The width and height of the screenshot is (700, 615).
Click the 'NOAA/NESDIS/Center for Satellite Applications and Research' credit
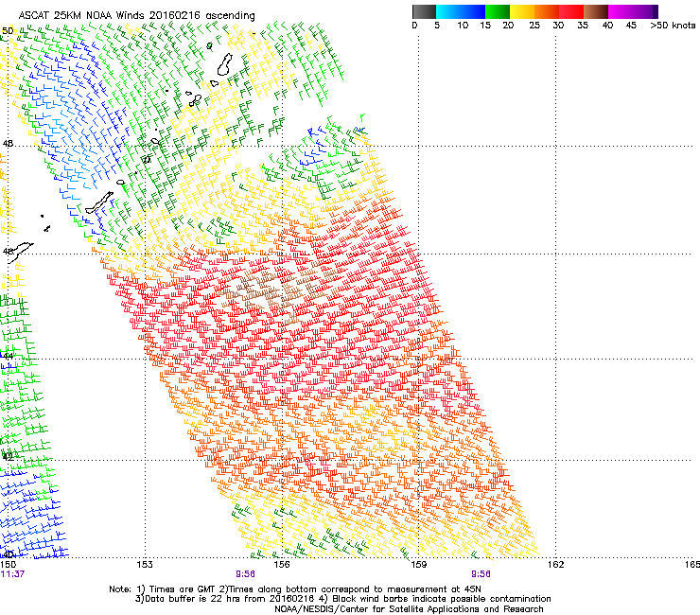tap(409, 609)
